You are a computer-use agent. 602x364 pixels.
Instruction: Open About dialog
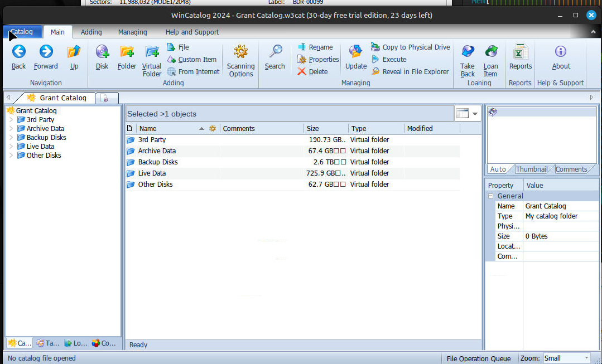pyautogui.click(x=561, y=57)
